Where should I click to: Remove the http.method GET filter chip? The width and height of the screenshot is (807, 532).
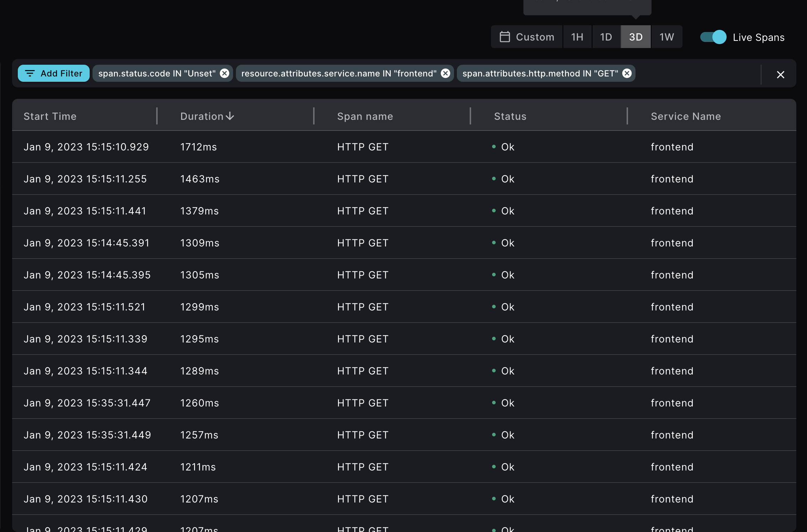627,73
